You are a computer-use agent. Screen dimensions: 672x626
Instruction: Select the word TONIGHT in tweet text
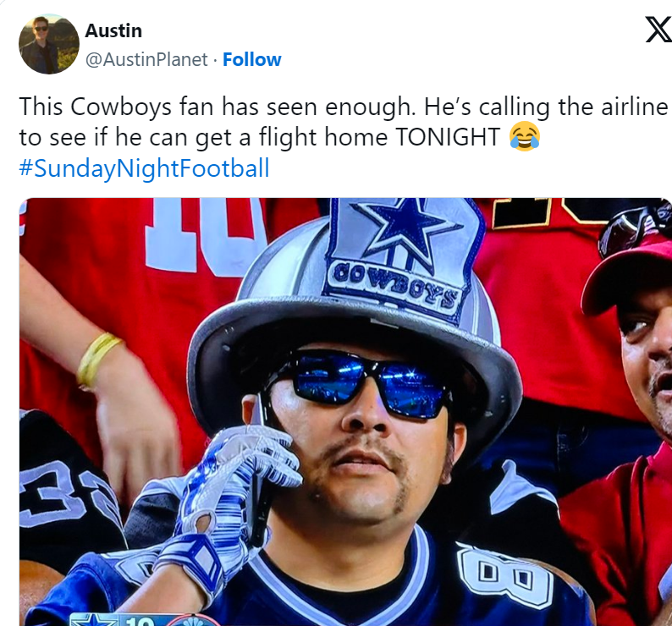tap(447, 137)
